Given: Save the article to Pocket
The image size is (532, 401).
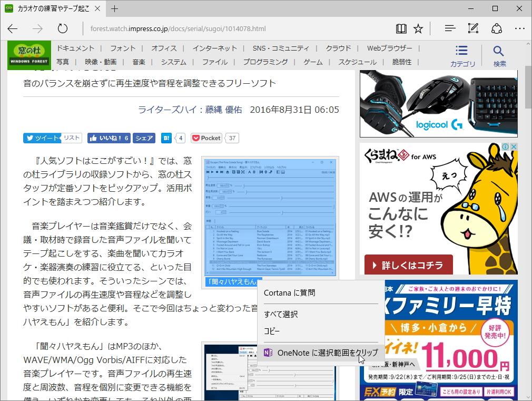Looking at the screenshot, I should pos(206,138).
